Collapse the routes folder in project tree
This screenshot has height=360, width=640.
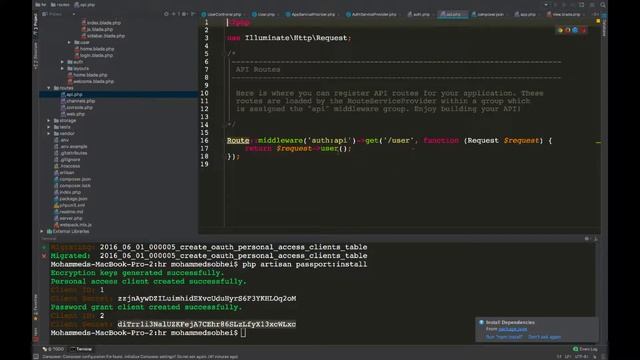49,88
